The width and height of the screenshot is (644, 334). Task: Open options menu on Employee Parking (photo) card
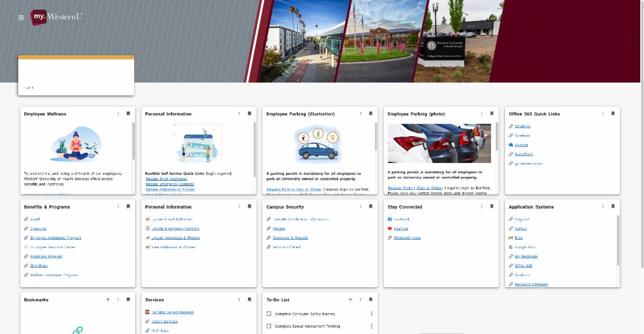point(481,114)
